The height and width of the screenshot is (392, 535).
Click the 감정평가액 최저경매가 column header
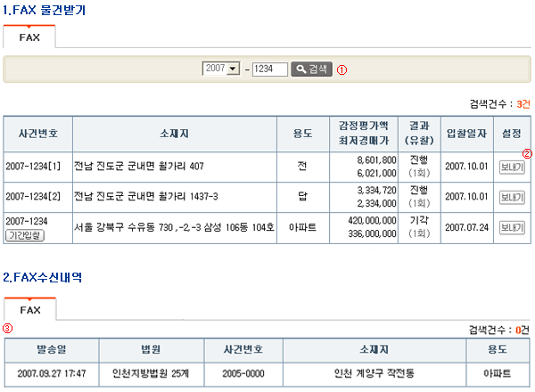tap(363, 134)
